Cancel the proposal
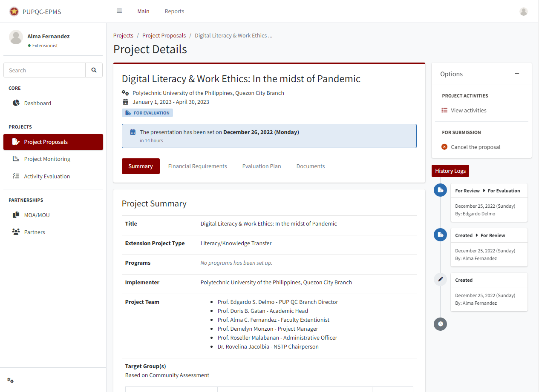The width and height of the screenshot is (539, 392). tap(475, 147)
